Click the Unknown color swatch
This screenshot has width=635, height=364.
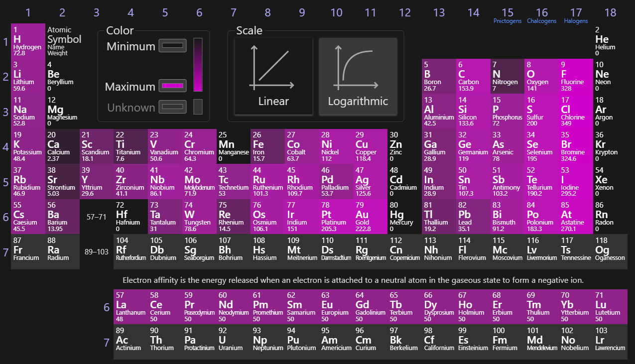coord(172,107)
